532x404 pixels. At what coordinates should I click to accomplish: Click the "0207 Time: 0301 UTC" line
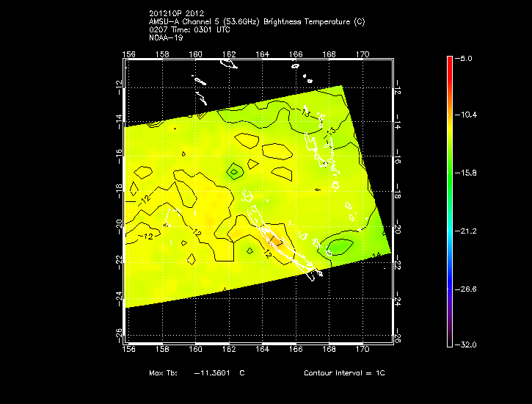pos(189,30)
